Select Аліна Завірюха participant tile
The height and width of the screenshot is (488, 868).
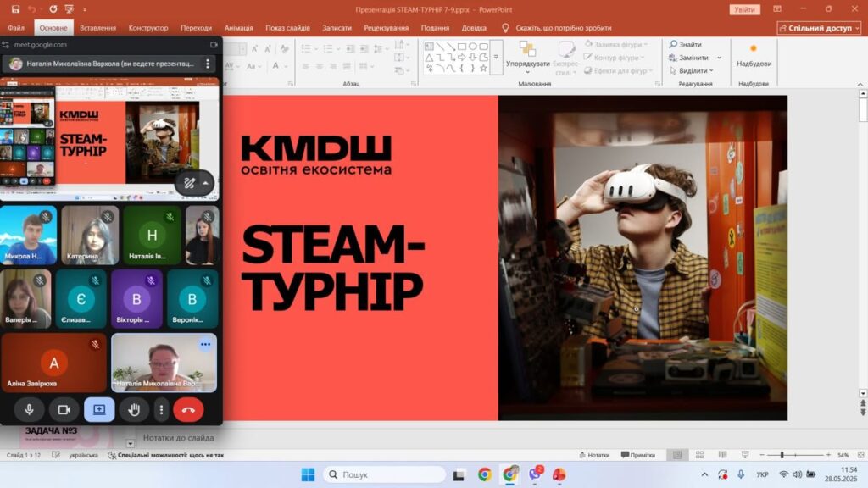(x=53, y=363)
